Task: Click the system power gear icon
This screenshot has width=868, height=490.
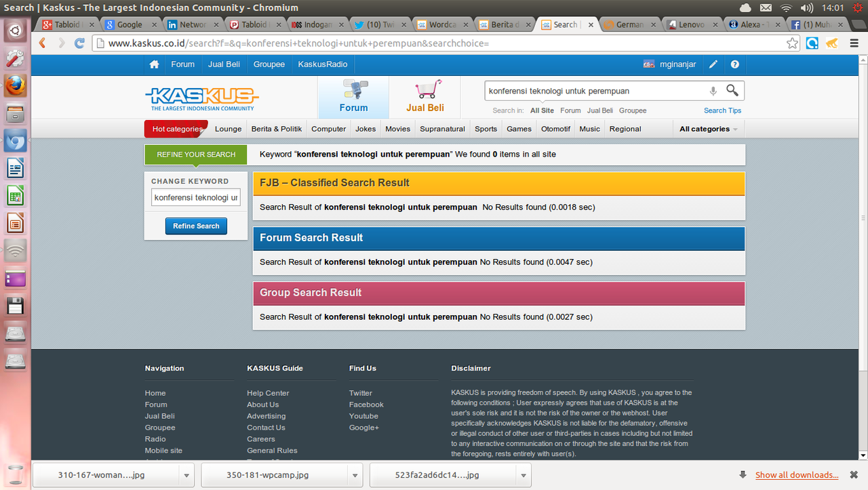Action: tap(858, 7)
